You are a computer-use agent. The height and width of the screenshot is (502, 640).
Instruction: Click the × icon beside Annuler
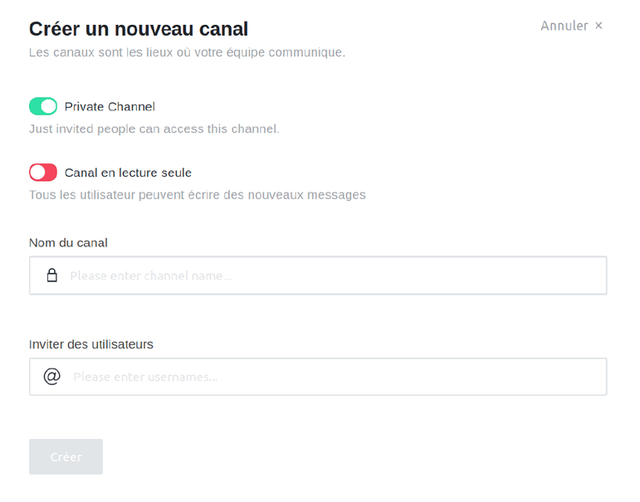[x=599, y=26]
